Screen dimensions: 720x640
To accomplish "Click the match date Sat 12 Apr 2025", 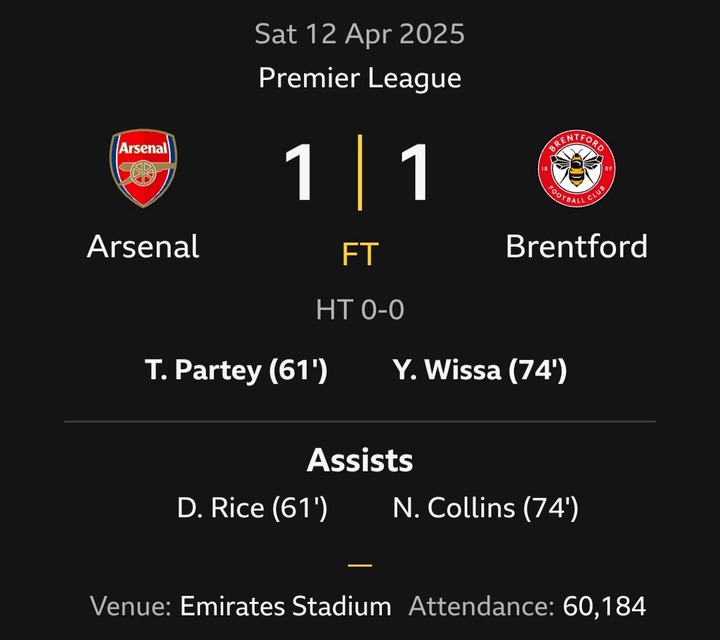I will click(360, 34).
